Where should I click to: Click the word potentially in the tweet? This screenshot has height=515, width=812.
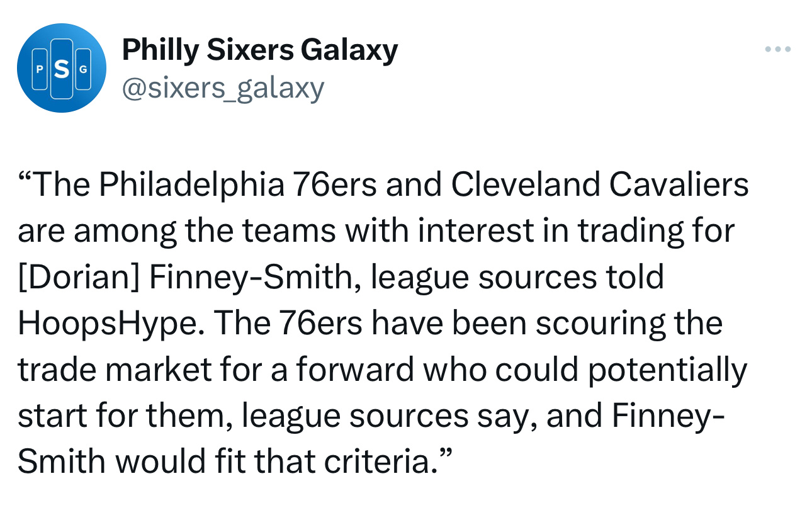(x=667, y=370)
